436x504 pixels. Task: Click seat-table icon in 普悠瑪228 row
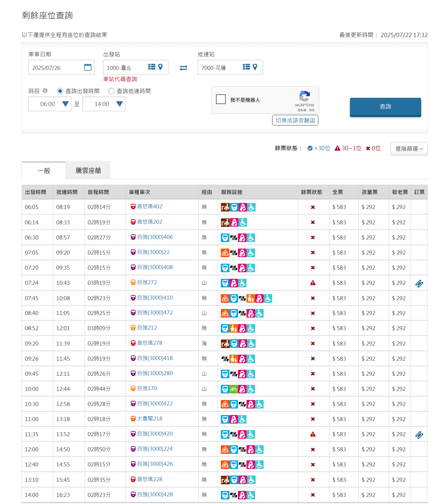click(x=225, y=480)
